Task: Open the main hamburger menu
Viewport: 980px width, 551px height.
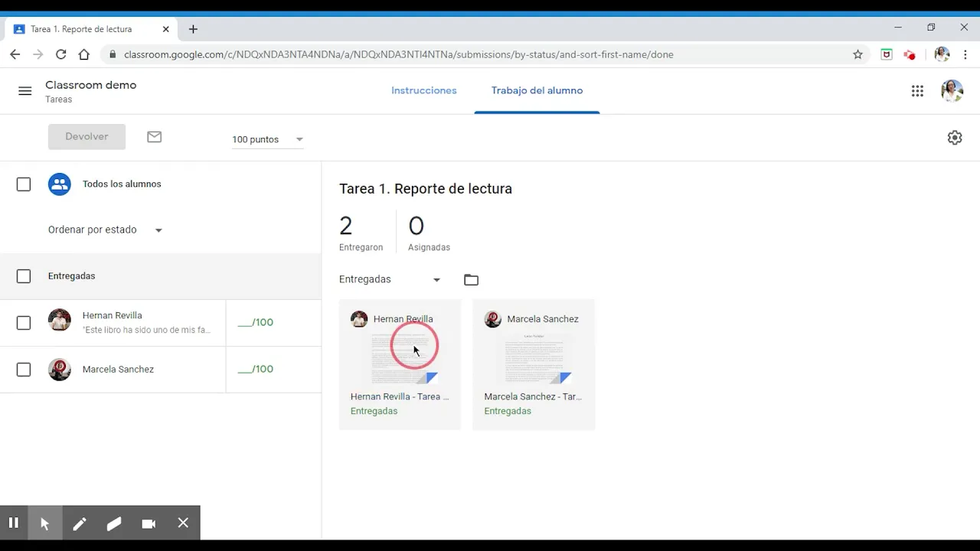Action: pyautogui.click(x=25, y=91)
